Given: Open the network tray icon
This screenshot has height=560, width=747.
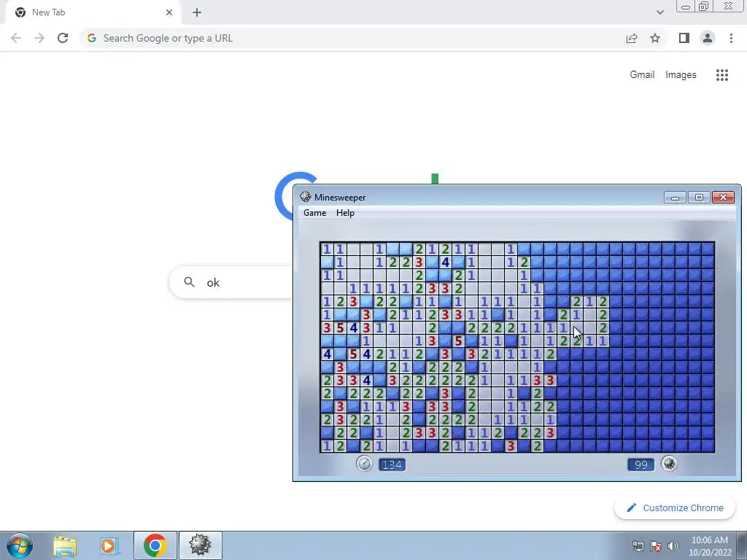Looking at the screenshot, I should 638,546.
